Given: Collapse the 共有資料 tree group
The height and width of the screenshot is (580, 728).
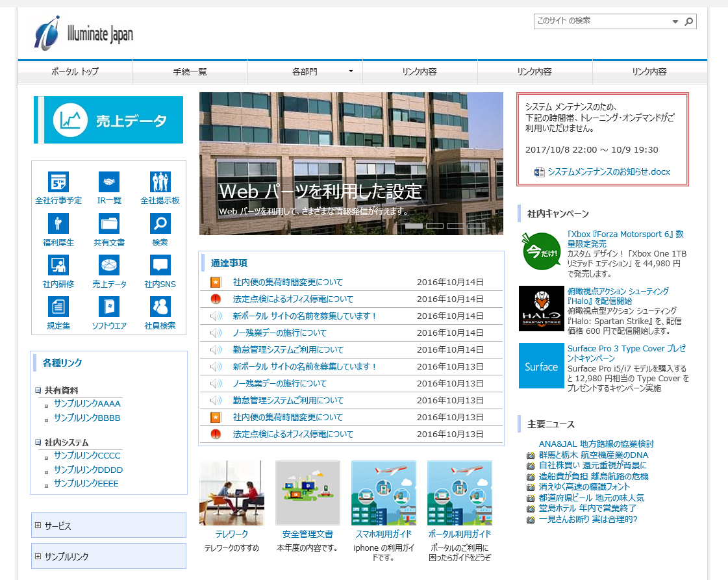Looking at the screenshot, I should tap(38, 391).
